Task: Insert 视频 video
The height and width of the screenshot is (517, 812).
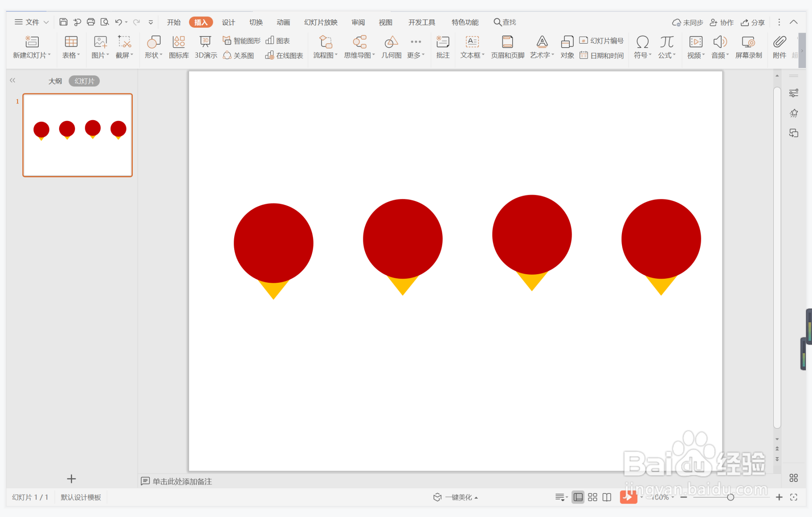Action: (x=696, y=47)
